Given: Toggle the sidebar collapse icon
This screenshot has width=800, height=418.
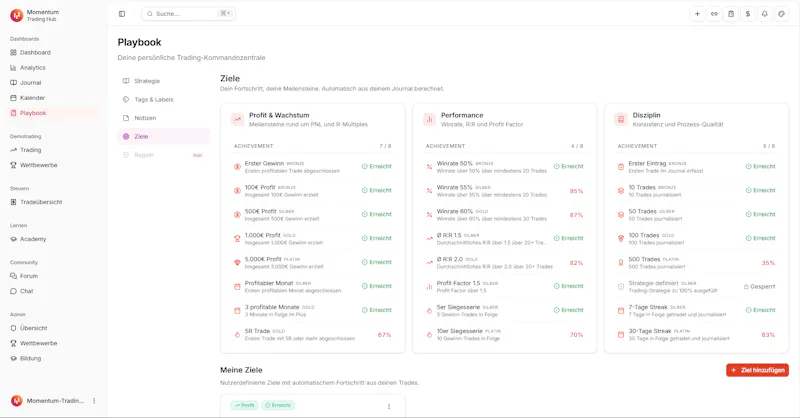Looking at the screenshot, I should [122, 14].
